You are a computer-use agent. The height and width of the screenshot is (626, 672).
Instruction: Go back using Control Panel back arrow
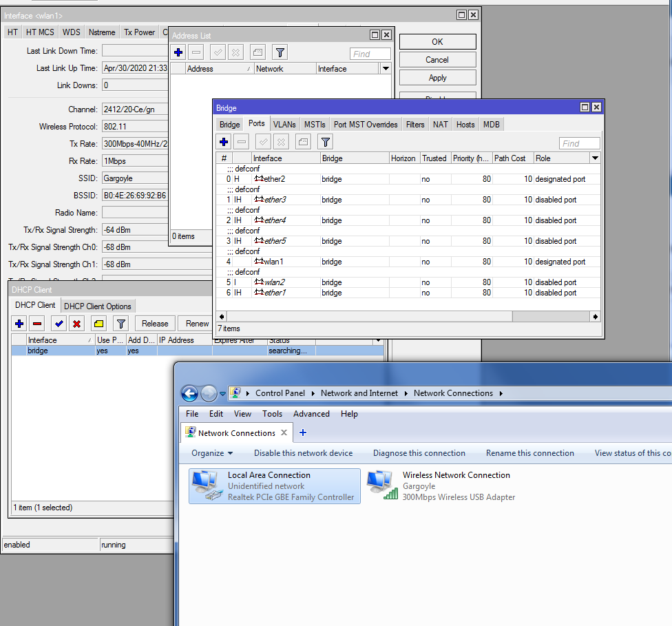point(189,393)
